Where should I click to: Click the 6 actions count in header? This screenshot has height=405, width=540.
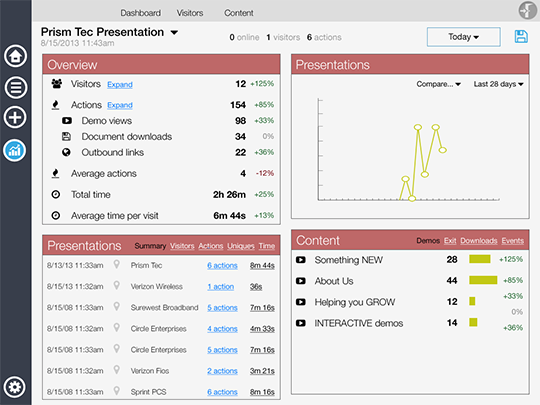pyautogui.click(x=324, y=37)
